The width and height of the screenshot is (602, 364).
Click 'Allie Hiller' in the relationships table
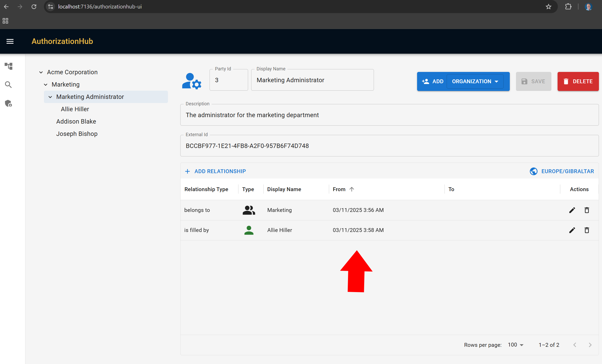point(279,230)
